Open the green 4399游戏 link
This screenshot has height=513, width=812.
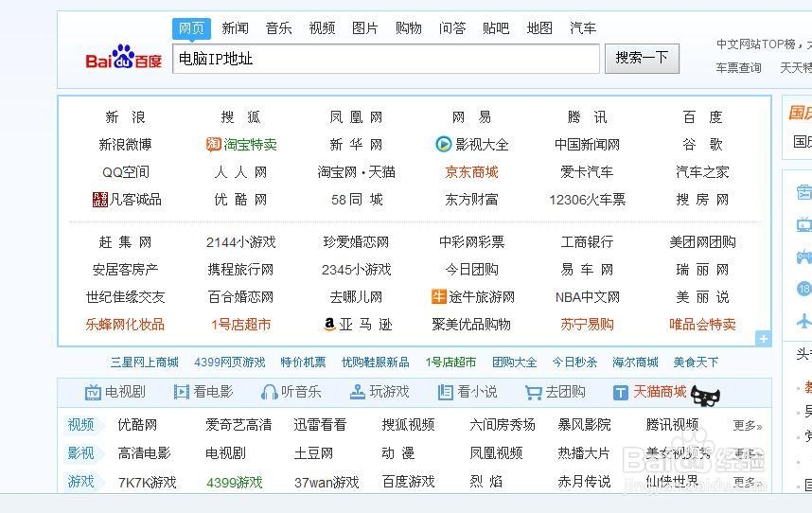point(235,483)
